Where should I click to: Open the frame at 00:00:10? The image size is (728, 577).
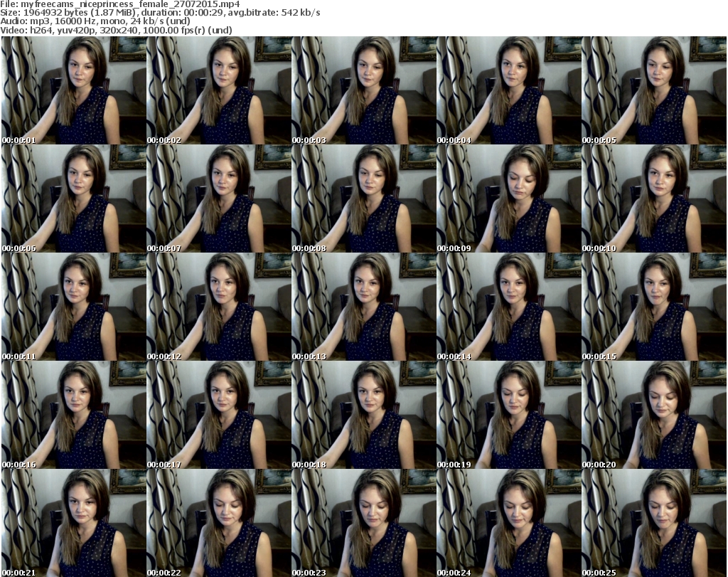(654, 198)
